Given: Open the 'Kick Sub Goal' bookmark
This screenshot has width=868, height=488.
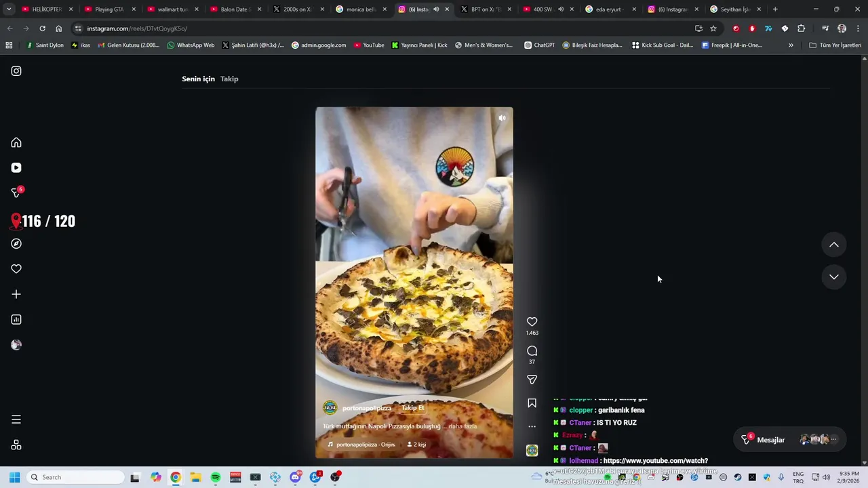Looking at the screenshot, I should click(x=663, y=45).
